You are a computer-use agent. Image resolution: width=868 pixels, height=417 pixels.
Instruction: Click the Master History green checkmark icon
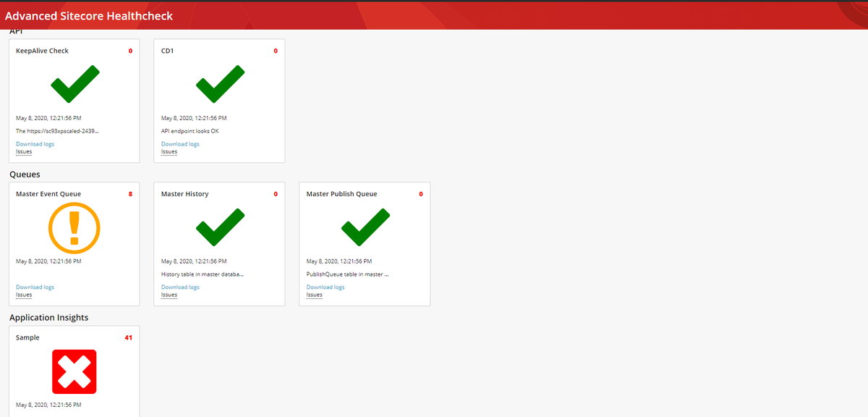[220, 227]
